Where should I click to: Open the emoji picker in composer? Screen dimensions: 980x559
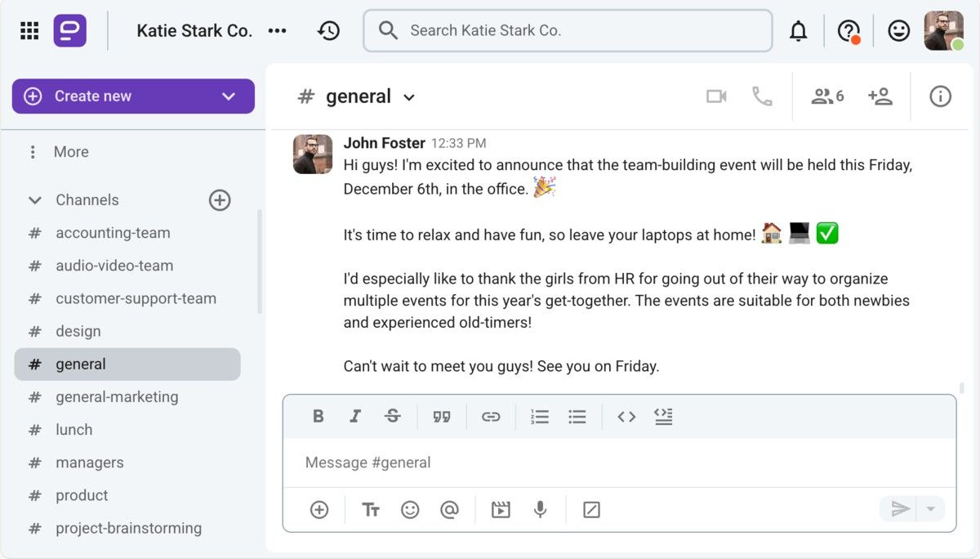pyautogui.click(x=410, y=510)
